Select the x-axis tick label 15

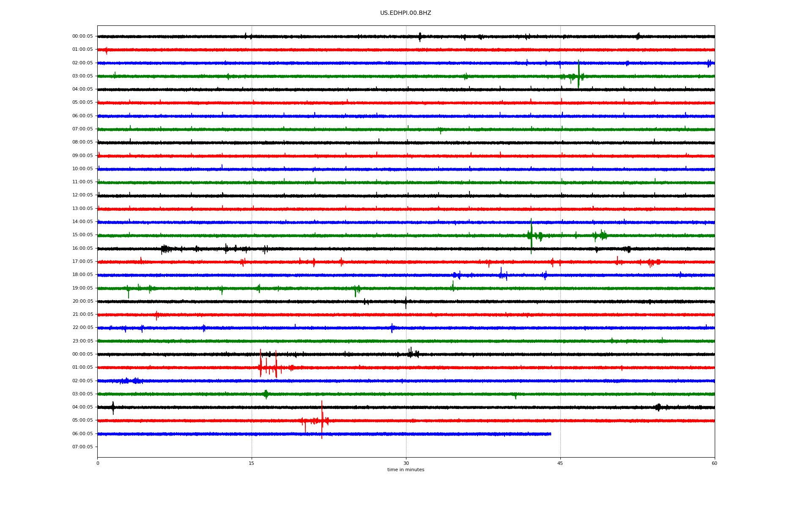(252, 464)
